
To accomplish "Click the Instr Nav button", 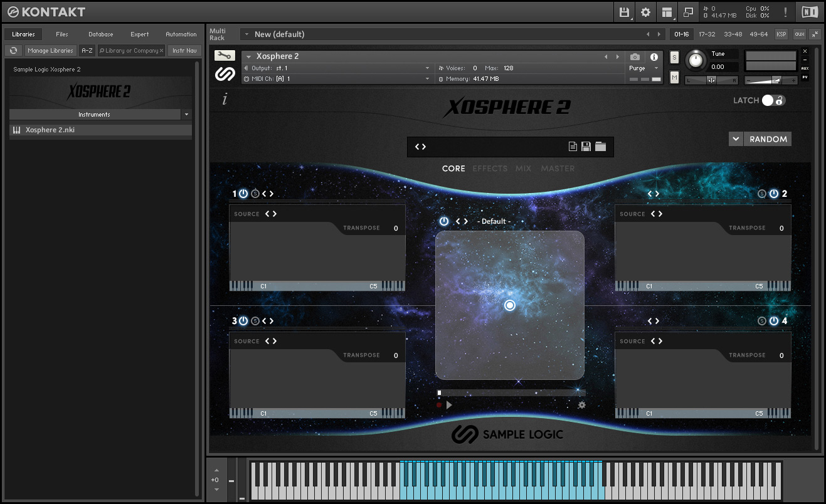I will point(184,50).
